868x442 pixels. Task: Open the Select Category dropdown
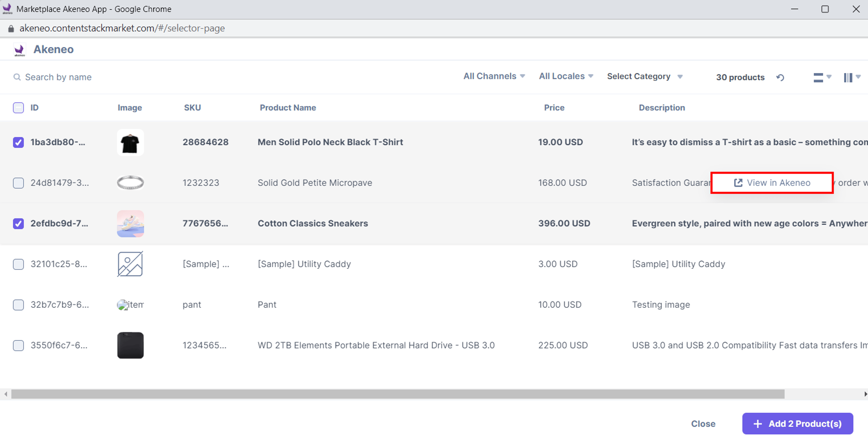(645, 76)
